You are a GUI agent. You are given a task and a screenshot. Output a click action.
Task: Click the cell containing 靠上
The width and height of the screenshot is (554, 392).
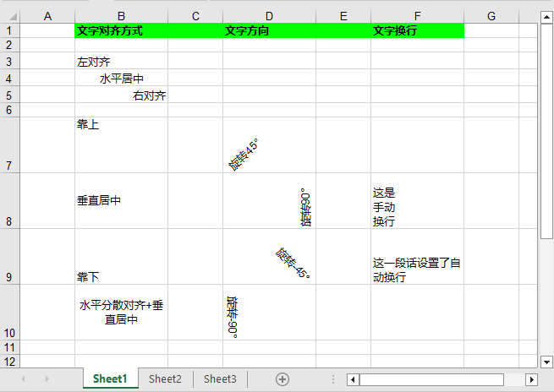(121, 145)
